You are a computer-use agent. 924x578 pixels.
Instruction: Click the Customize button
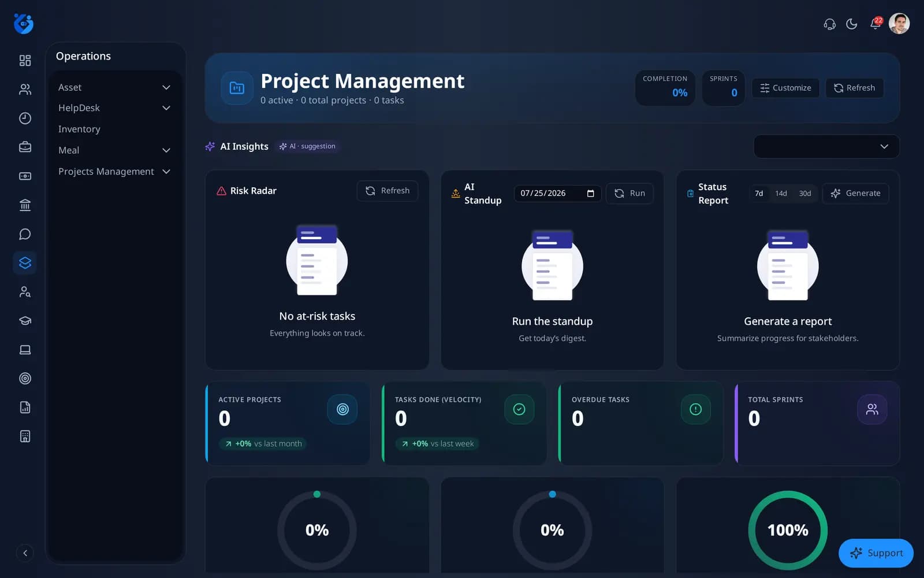[785, 88]
